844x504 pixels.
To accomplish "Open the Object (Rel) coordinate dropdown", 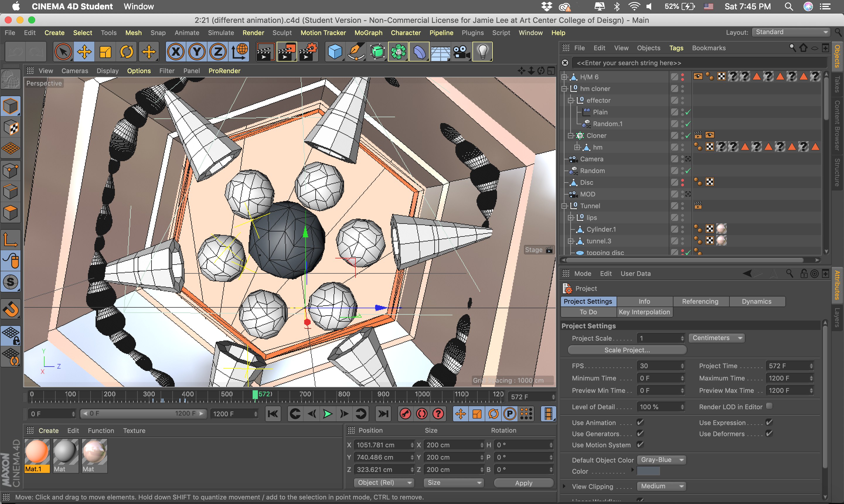I will point(384,483).
